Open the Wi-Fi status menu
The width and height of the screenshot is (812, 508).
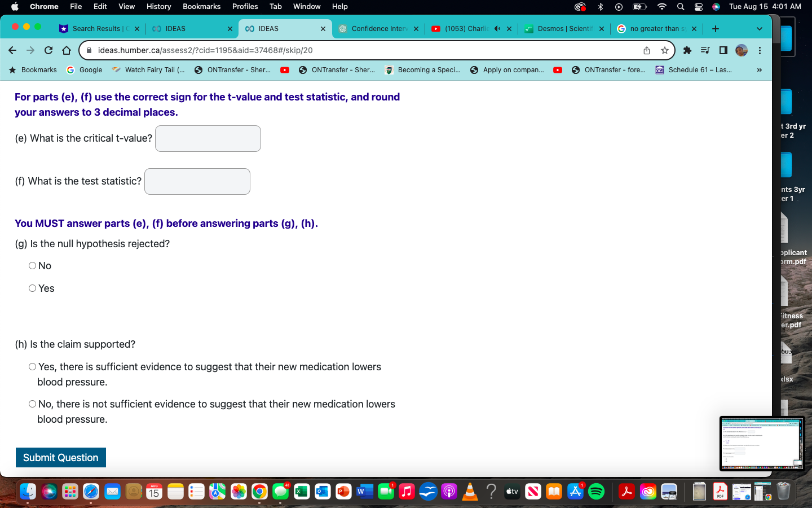[x=662, y=6]
